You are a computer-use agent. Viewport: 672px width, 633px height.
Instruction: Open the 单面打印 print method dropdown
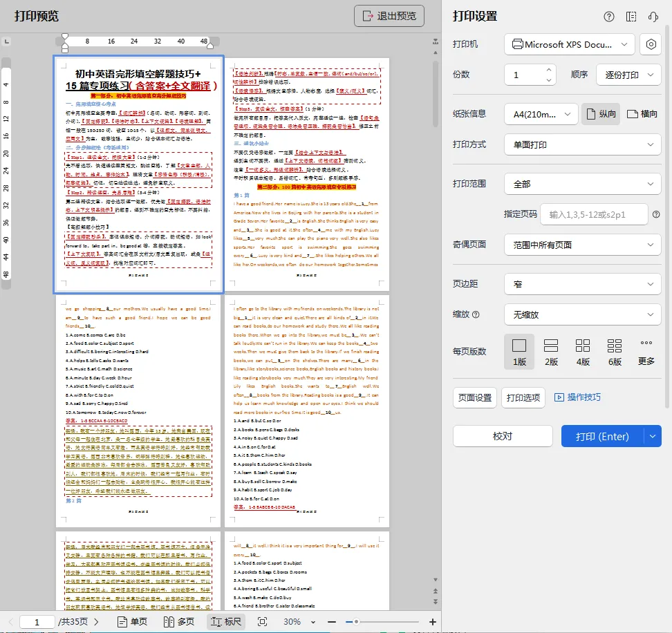coord(582,144)
